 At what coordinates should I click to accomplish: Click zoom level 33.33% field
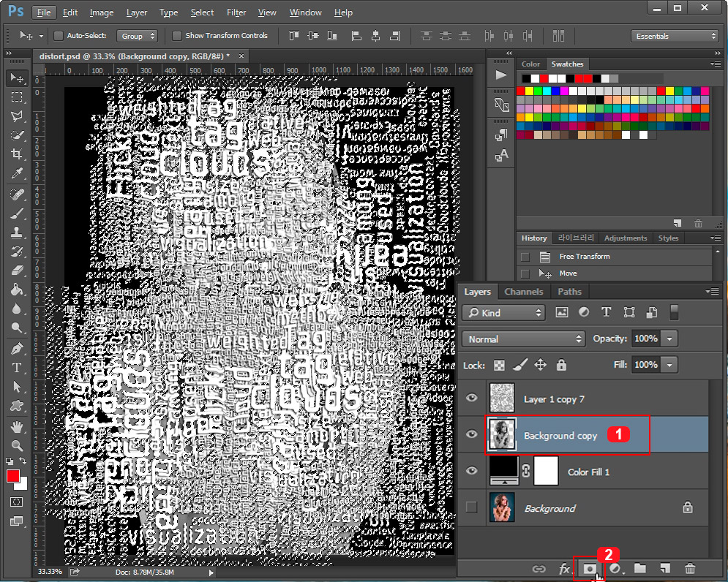(50, 572)
